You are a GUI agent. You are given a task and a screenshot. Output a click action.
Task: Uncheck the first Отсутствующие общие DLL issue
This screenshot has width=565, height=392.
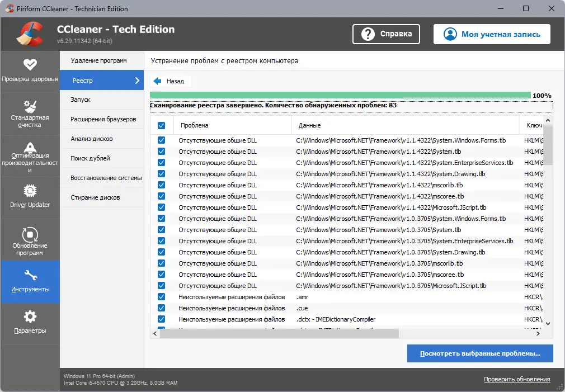tap(162, 140)
